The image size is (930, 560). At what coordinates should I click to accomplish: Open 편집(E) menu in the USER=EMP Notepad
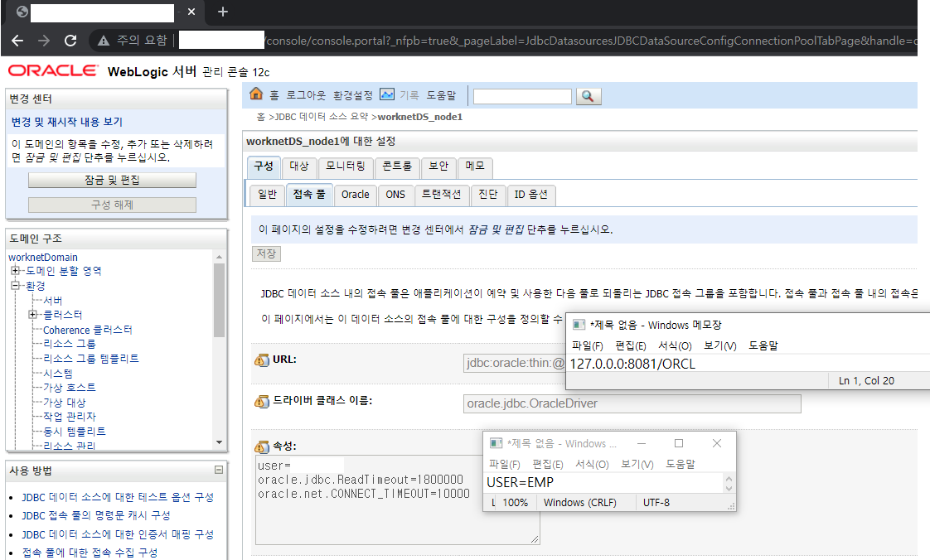pyautogui.click(x=547, y=464)
